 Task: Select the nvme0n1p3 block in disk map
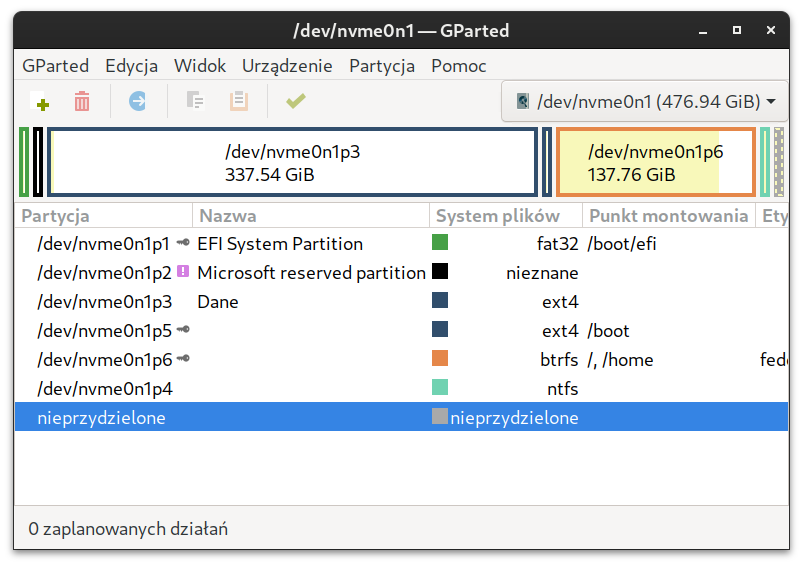click(292, 163)
